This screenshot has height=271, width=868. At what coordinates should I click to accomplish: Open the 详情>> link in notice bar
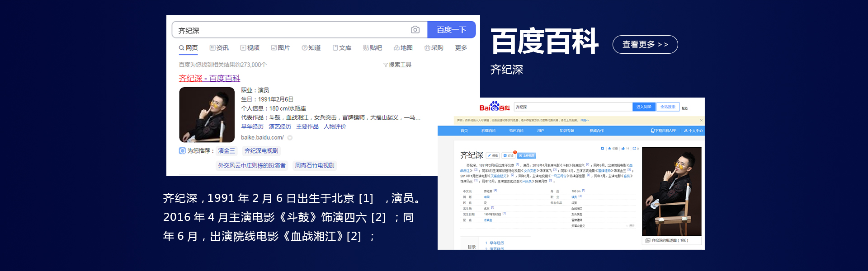click(x=585, y=120)
